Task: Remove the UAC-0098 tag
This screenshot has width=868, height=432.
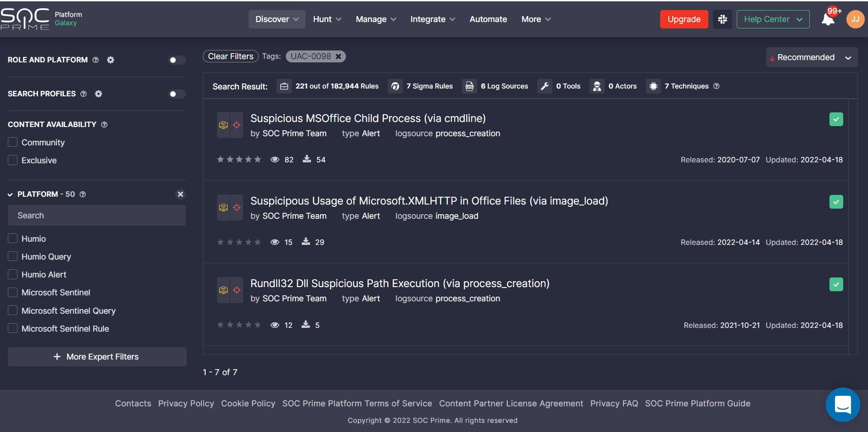Action: pos(338,56)
